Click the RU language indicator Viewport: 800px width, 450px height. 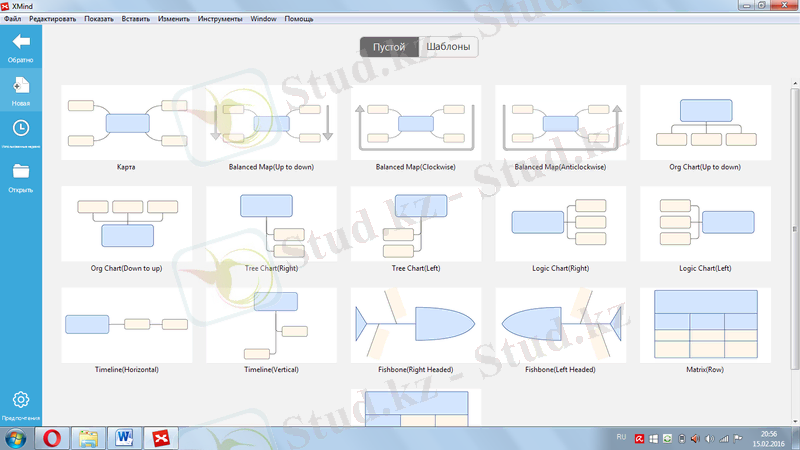tap(621, 437)
